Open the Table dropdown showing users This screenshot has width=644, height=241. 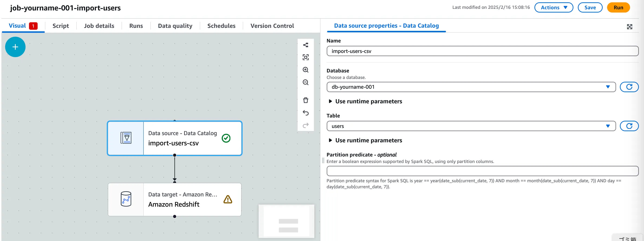(x=471, y=126)
